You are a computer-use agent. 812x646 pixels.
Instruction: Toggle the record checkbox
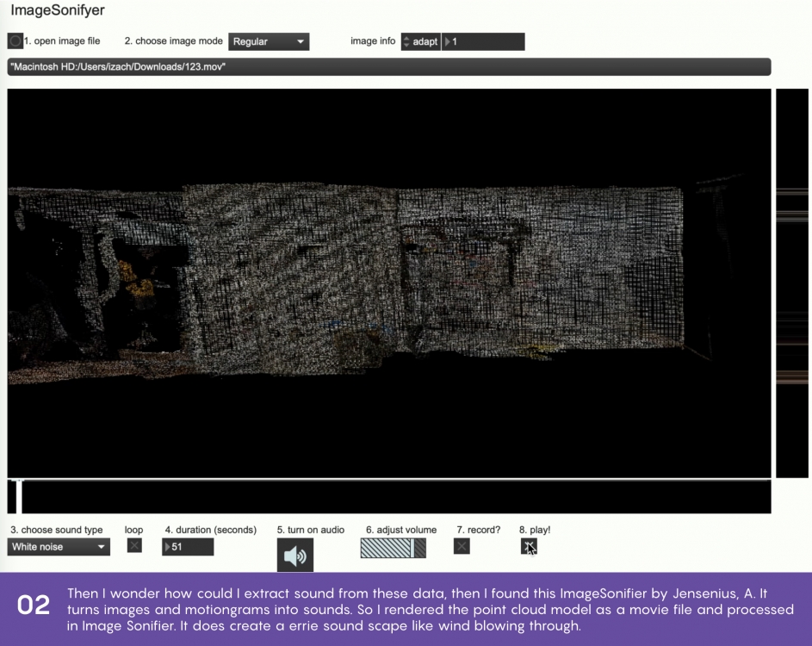[462, 546]
